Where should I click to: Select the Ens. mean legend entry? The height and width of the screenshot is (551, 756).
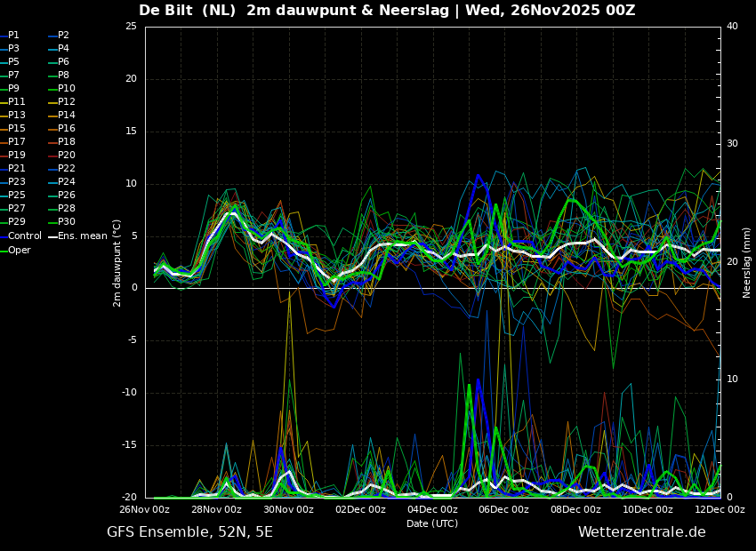[x=78, y=236]
